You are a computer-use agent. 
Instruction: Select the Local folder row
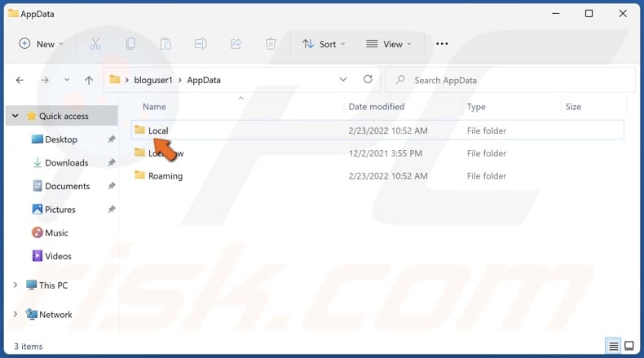point(377,130)
